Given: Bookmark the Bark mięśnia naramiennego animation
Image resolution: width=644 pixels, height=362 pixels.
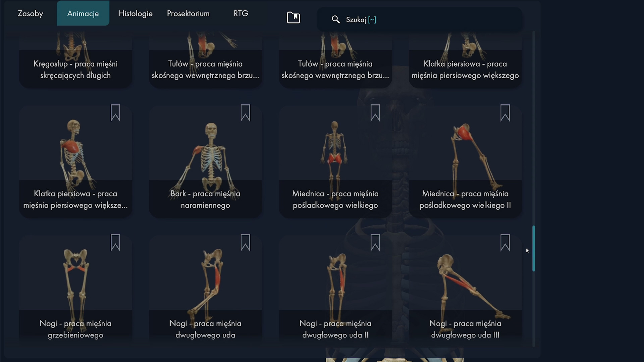Looking at the screenshot, I should (x=245, y=113).
